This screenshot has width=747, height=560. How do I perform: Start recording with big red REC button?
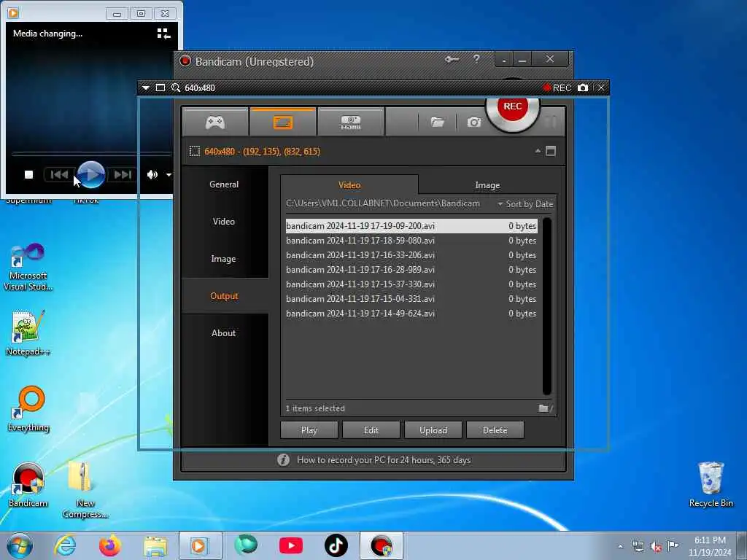point(513,108)
